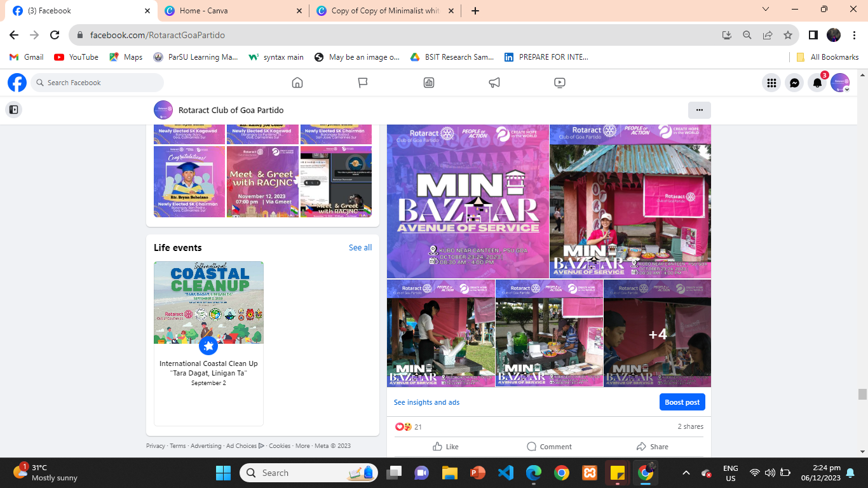
Task: Click the Search Facebook field
Action: (97, 83)
